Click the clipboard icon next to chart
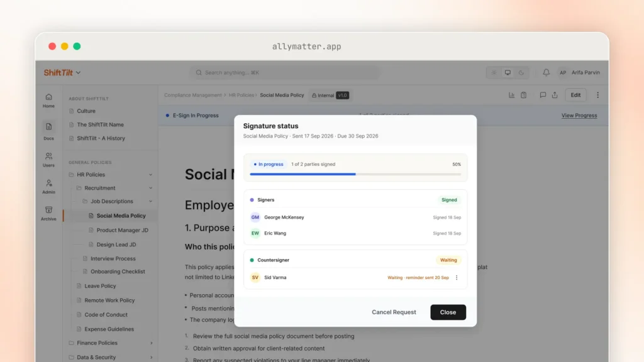This screenshot has width=644, height=362. click(524, 96)
